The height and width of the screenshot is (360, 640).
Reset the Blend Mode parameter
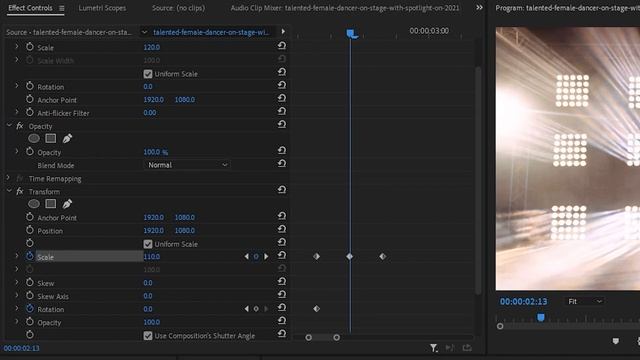pyautogui.click(x=282, y=163)
